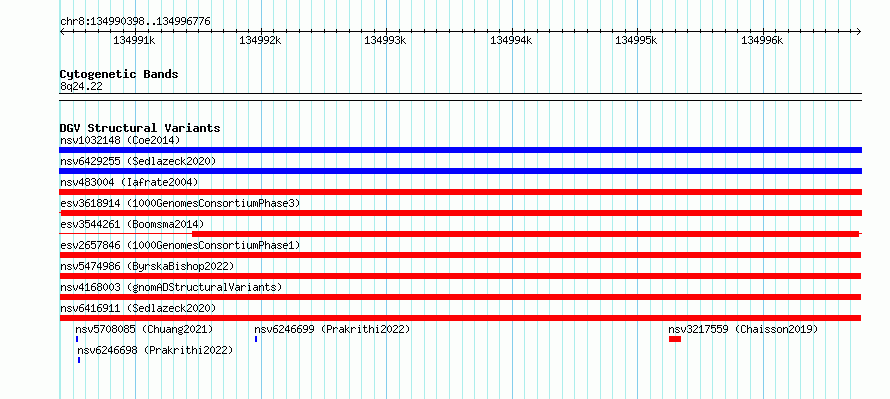Viewport: 890px width, 399px height.
Task: Click the red nsv5474986 variant bar
Action: click(460, 276)
